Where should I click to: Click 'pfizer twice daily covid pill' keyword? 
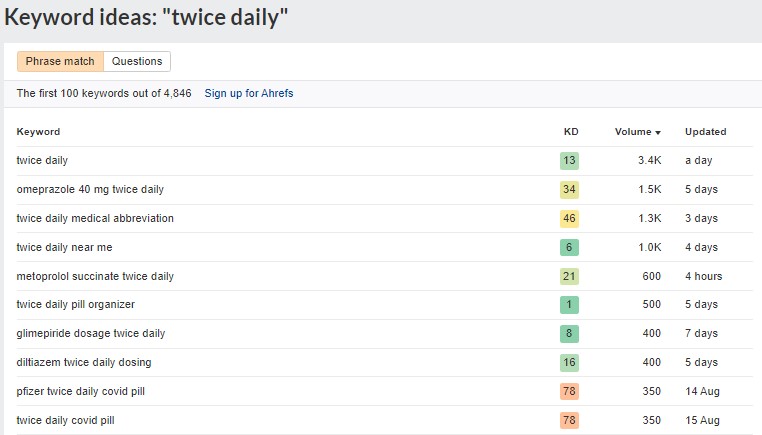point(87,391)
